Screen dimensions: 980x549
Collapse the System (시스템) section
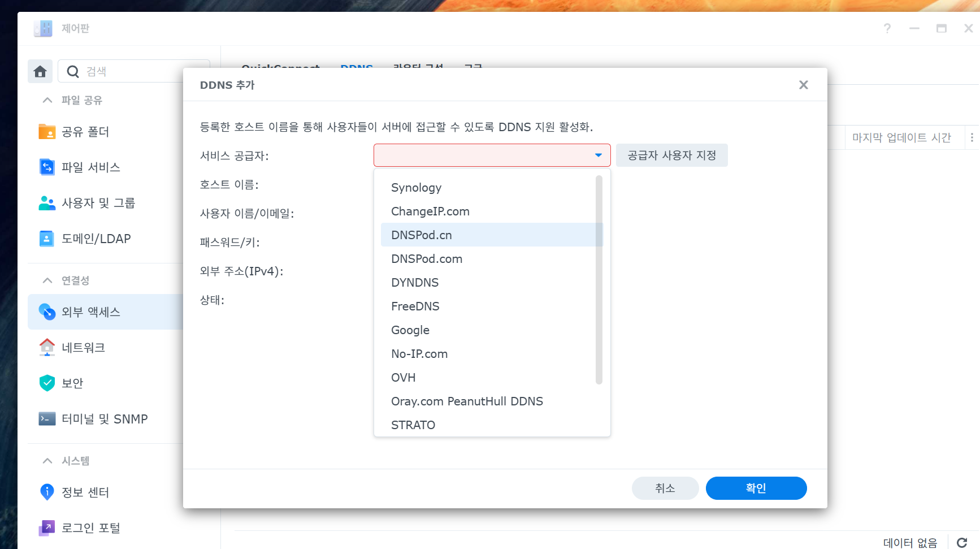point(47,461)
